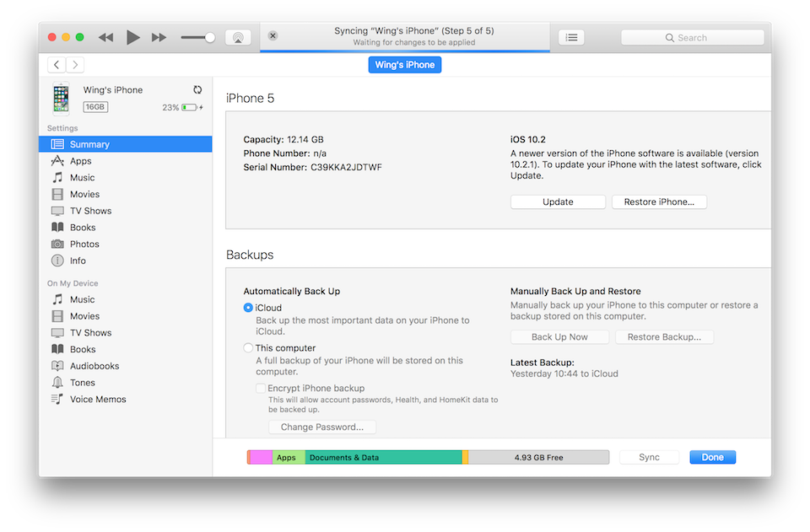Open Tones on the device
Screen dimensions: 810x532
coord(126,383)
